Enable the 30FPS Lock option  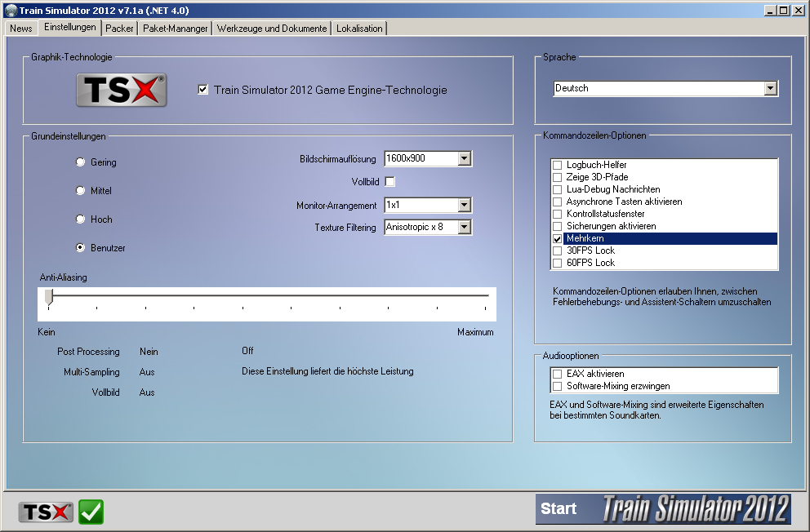(x=558, y=250)
